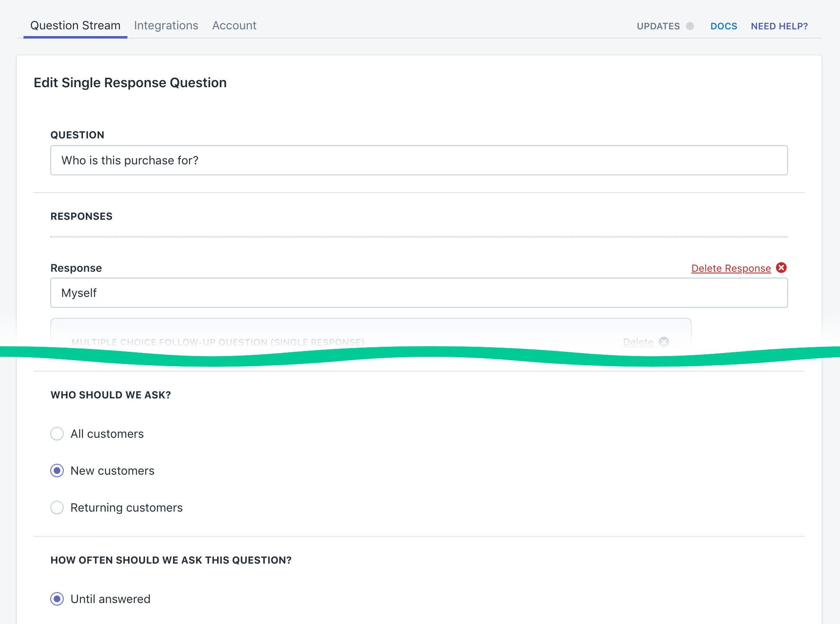Select the Until answered radio button
840x624 pixels.
pos(57,599)
